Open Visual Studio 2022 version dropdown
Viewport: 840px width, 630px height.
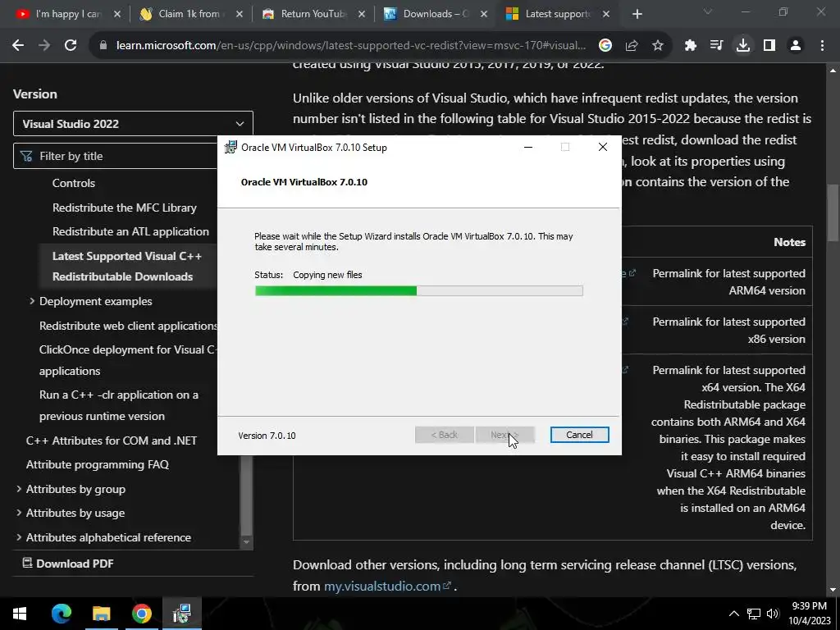[133, 124]
